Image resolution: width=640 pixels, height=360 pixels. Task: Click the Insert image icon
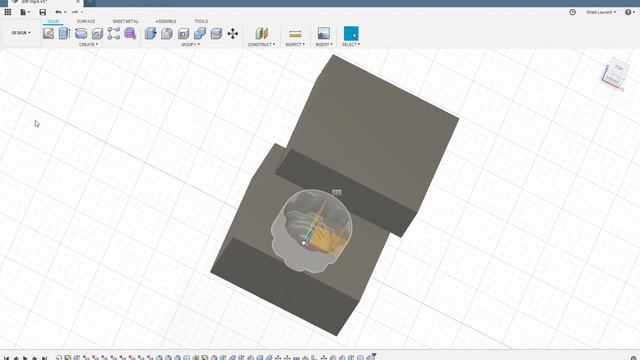coord(324,33)
